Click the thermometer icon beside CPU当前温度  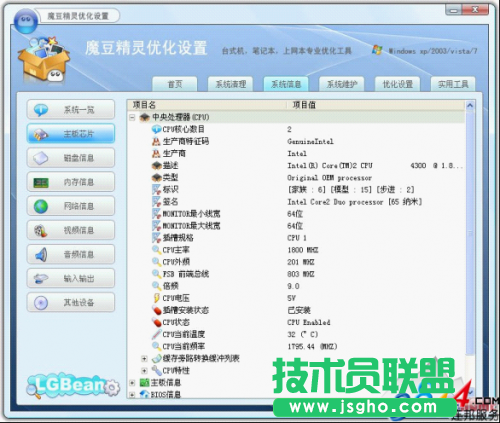click(x=156, y=334)
